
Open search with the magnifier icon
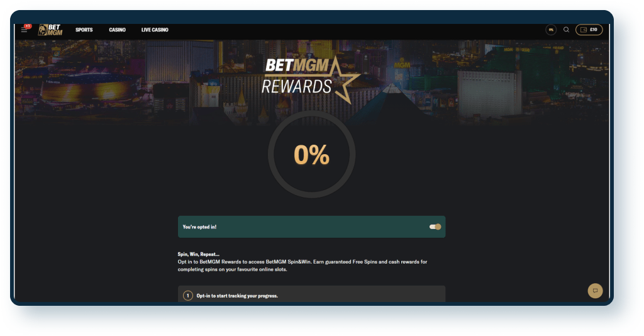coord(566,30)
